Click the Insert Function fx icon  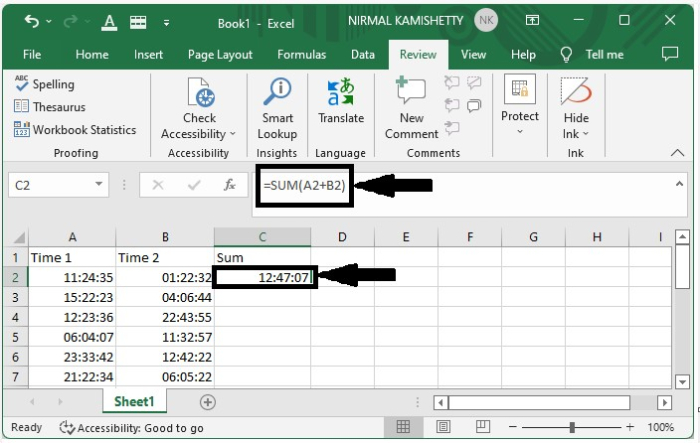point(229,185)
